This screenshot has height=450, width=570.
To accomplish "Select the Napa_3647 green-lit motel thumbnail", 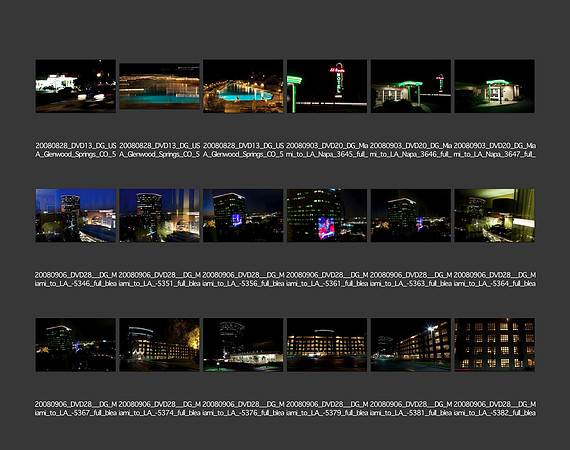I will click(494, 86).
